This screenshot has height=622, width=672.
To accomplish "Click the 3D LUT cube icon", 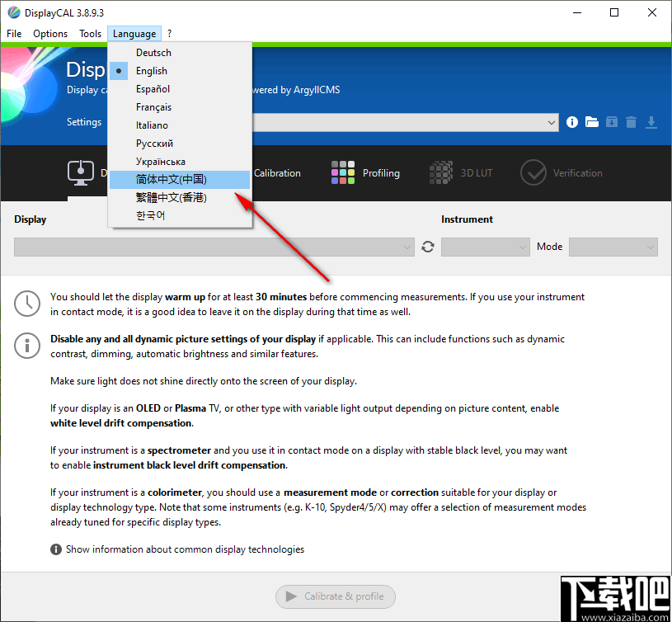I will 441,172.
